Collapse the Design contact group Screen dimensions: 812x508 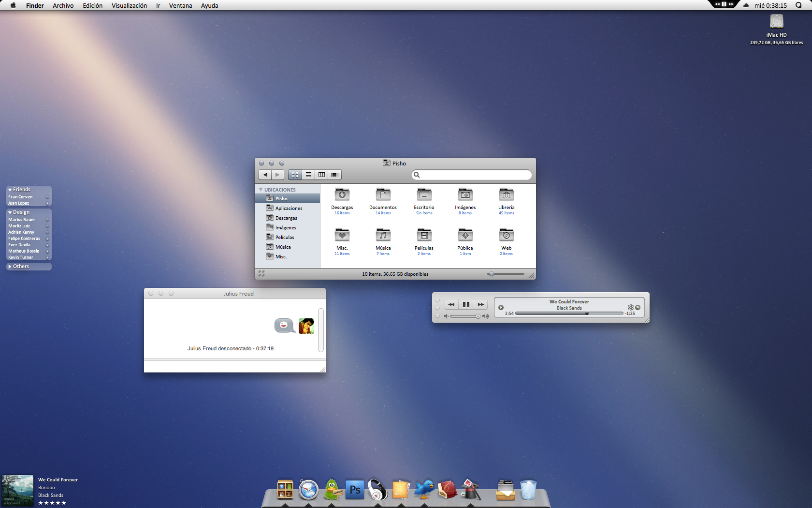(x=10, y=212)
